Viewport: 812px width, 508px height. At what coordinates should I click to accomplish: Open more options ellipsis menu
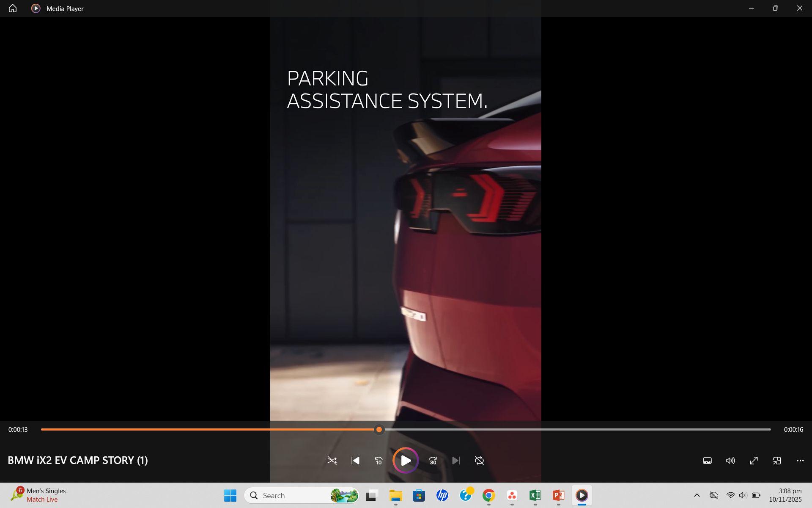coord(800,461)
